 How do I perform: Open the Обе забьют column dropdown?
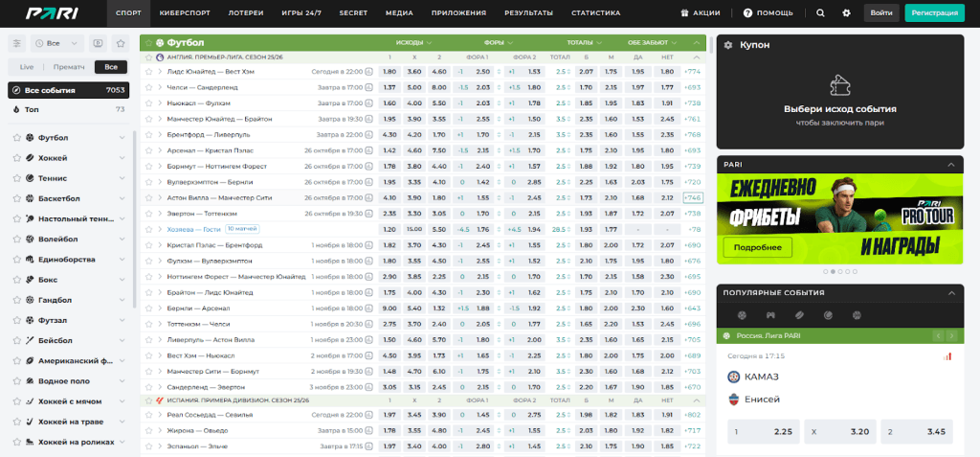(653, 43)
